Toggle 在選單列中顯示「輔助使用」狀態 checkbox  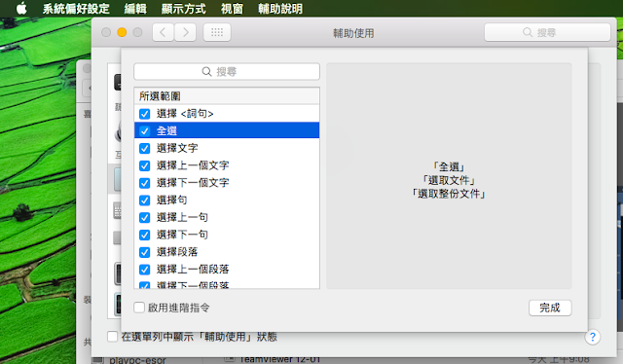point(113,337)
